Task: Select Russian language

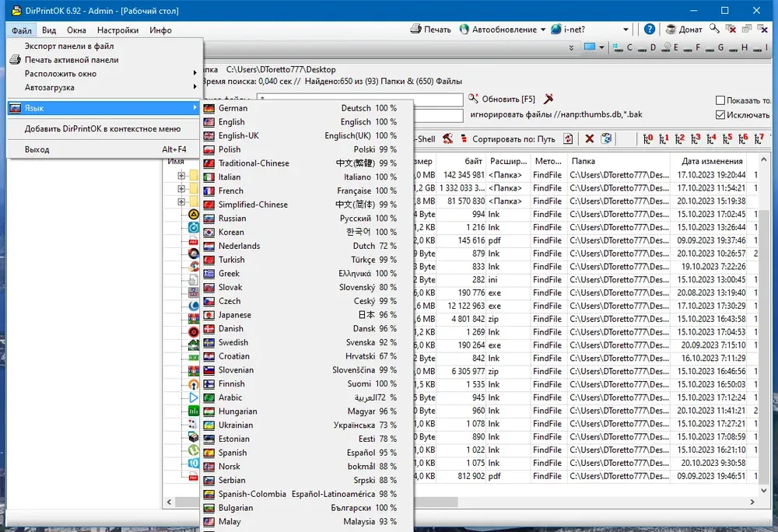Action: point(307,218)
